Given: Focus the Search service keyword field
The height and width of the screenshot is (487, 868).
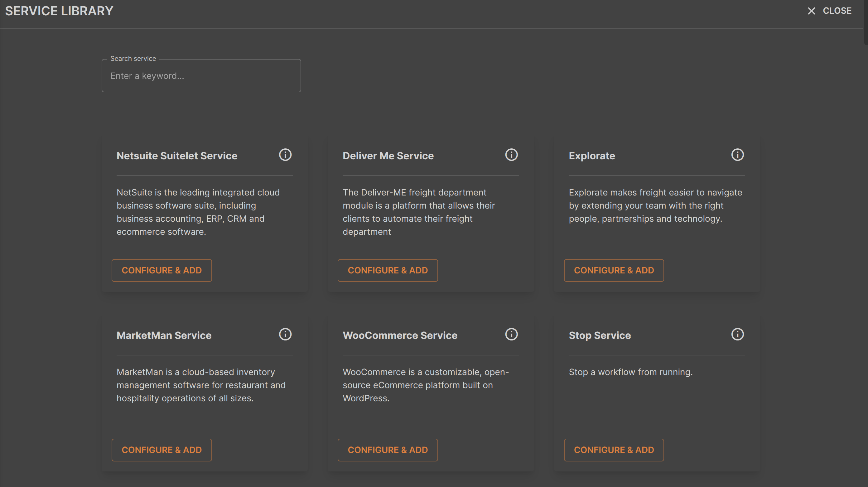Looking at the screenshot, I should (201, 76).
